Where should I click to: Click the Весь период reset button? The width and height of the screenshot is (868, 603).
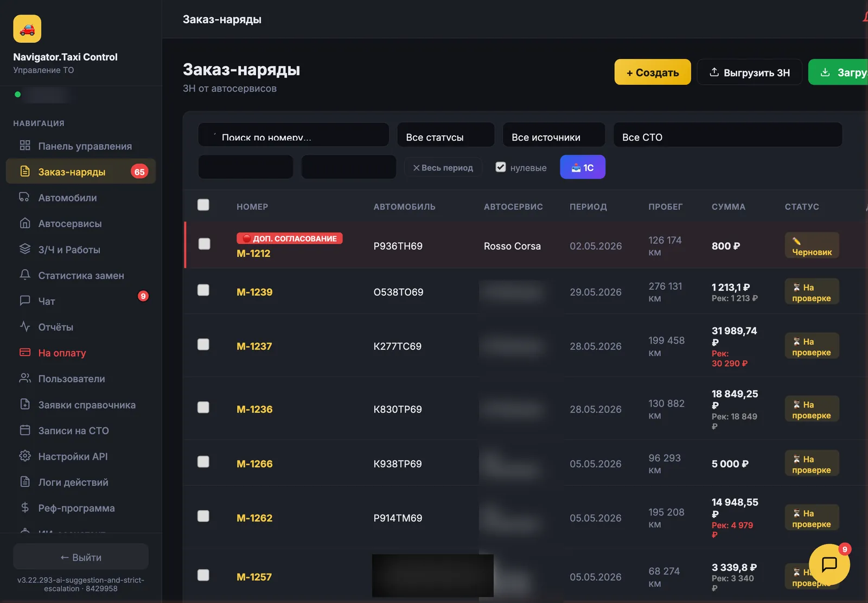click(x=443, y=168)
